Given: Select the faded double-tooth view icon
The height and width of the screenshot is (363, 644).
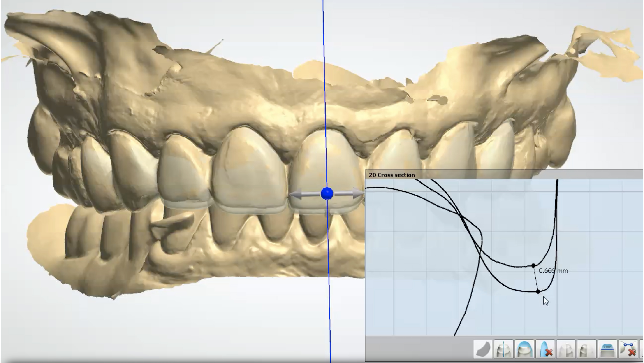Looking at the screenshot, I should 566,349.
